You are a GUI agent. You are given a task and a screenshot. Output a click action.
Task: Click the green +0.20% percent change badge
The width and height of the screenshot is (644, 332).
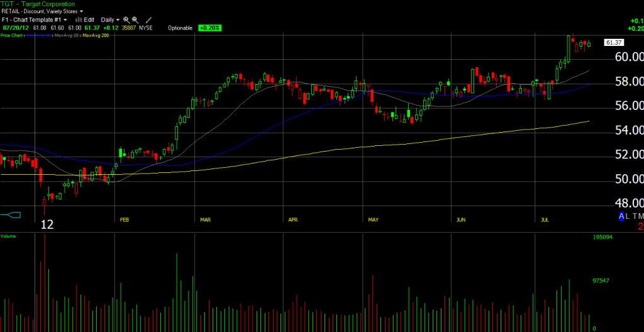tap(210, 28)
